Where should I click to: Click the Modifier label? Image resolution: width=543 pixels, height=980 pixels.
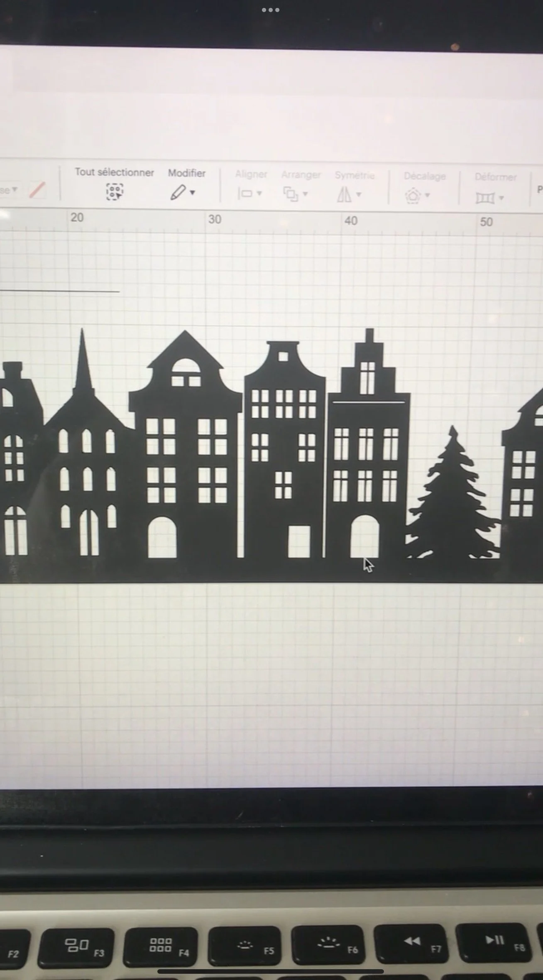pos(186,173)
